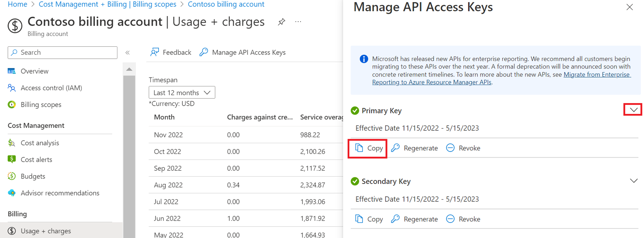Pin the Contoso billing account page
Screen dimensions: 644x238
coord(281,22)
